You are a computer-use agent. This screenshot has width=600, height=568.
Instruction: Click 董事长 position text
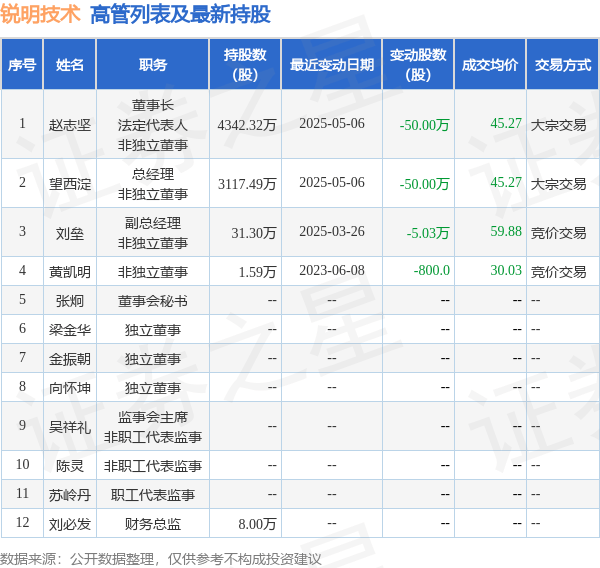pos(153,105)
